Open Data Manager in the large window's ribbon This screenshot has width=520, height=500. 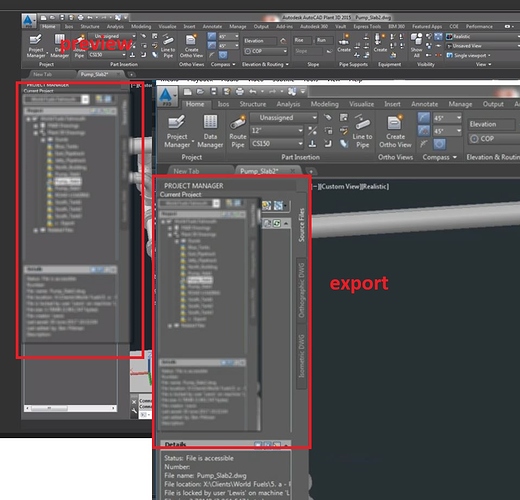point(210,131)
